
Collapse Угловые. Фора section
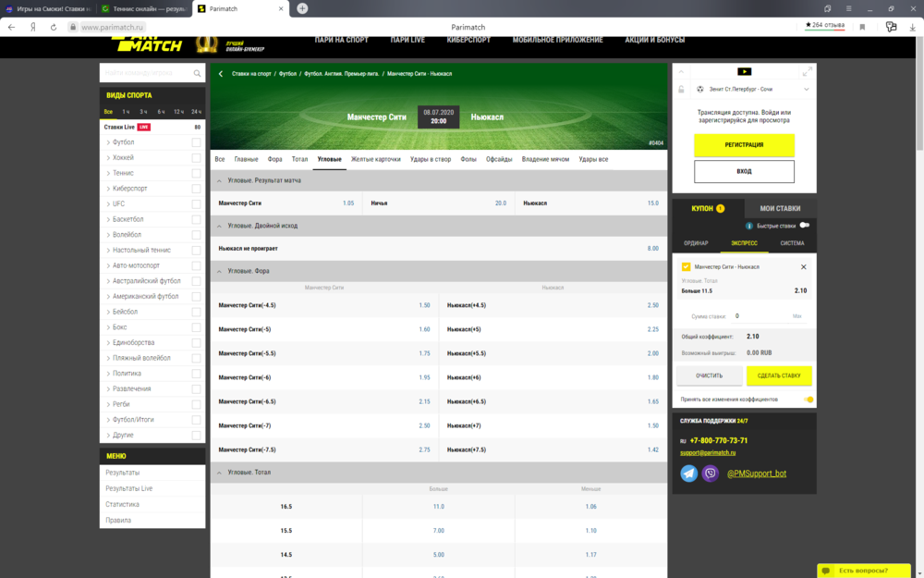pos(219,271)
